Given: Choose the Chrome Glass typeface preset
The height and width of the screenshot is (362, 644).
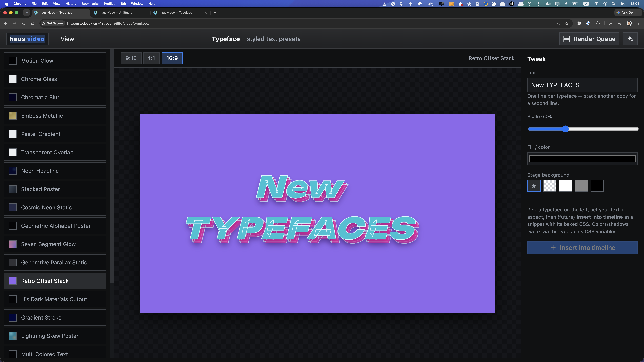Looking at the screenshot, I should 55,79.
